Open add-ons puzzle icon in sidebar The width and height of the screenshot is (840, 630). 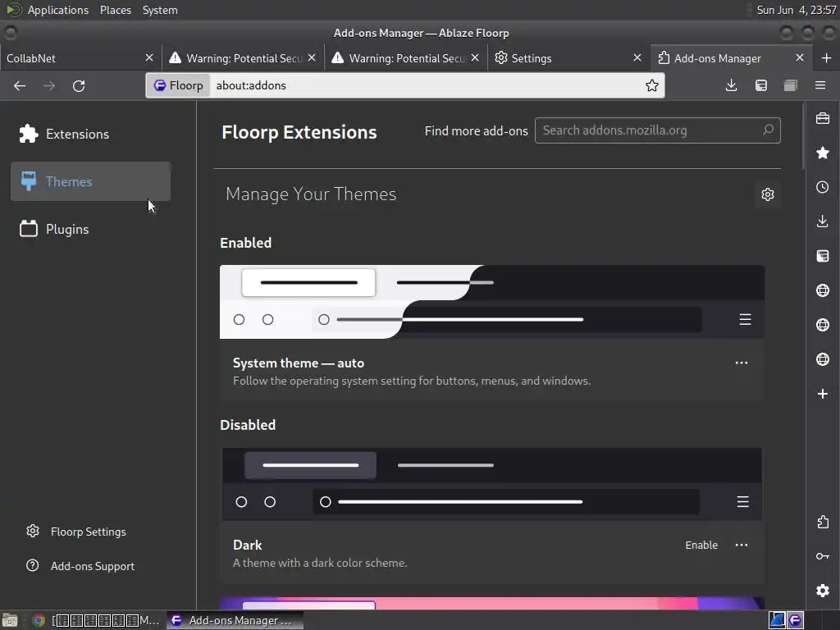pos(823,522)
